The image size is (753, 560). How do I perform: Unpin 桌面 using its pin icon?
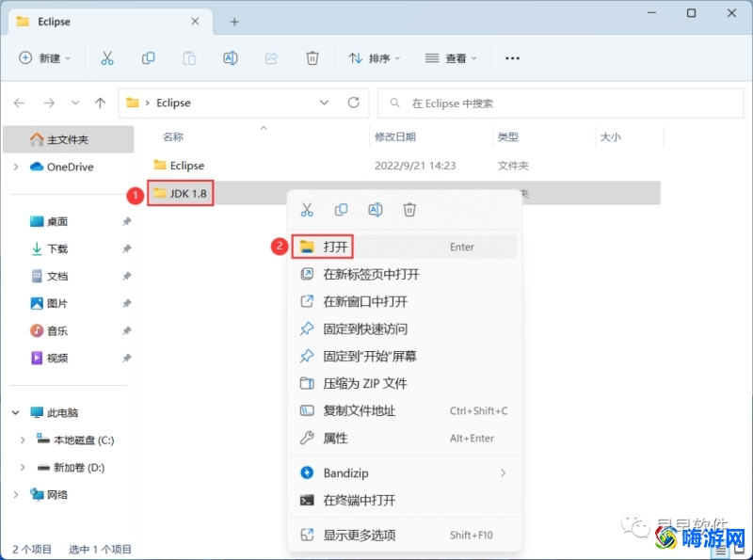click(x=126, y=221)
